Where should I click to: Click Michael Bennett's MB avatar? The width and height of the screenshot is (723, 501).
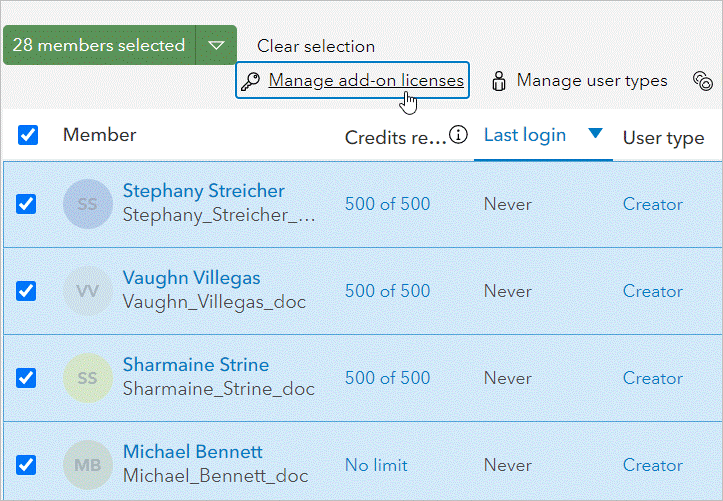87,465
